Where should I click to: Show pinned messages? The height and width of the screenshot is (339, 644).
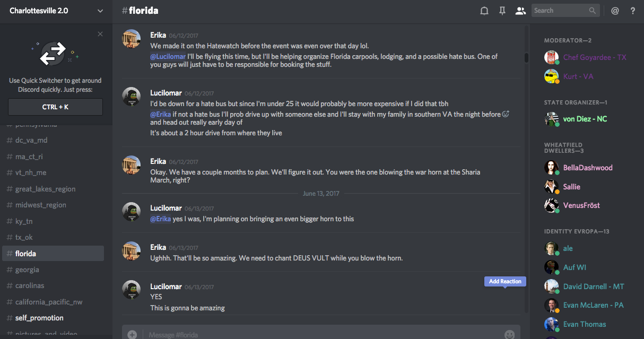(x=502, y=11)
